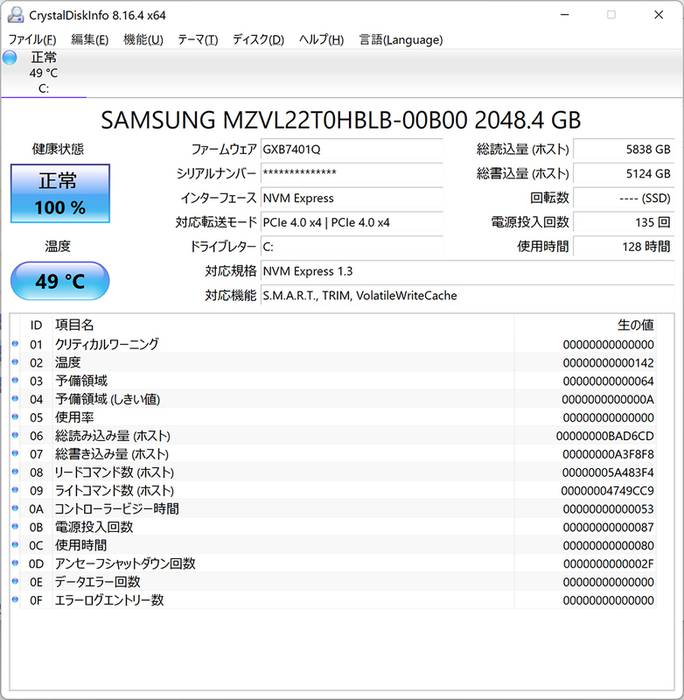Screen dimensions: 684x700
Task: Click the SAMSUNG MZVL22T0HBLB-00B00 drive title
Action: (341, 121)
